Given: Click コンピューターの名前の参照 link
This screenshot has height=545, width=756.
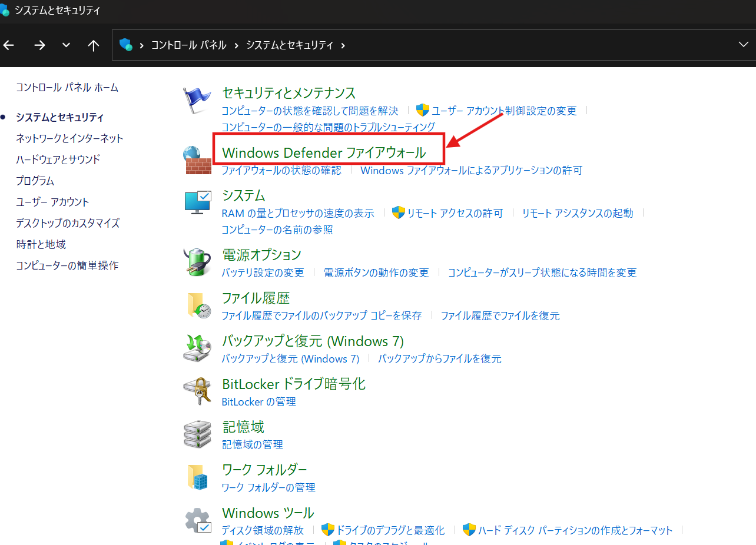Looking at the screenshot, I should click(277, 230).
